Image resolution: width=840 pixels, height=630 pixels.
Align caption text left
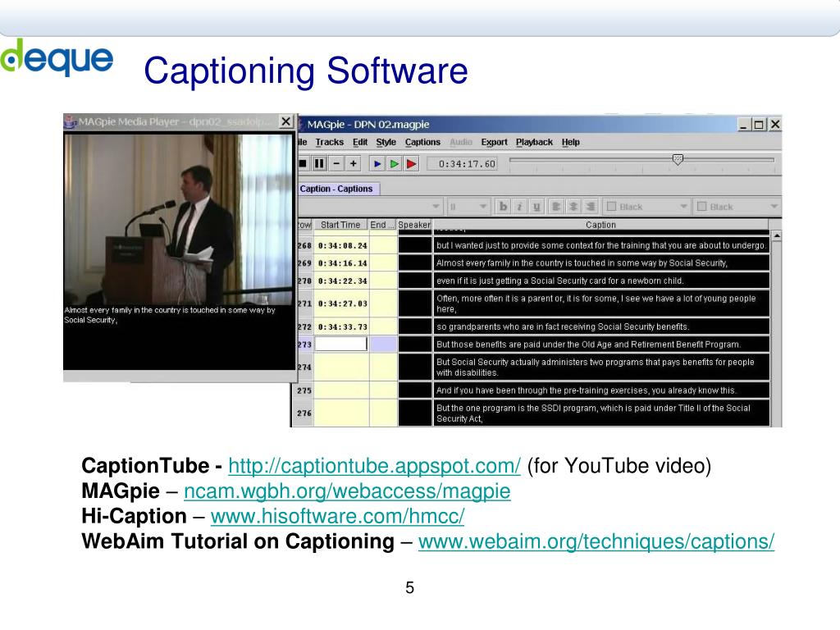[x=556, y=207]
